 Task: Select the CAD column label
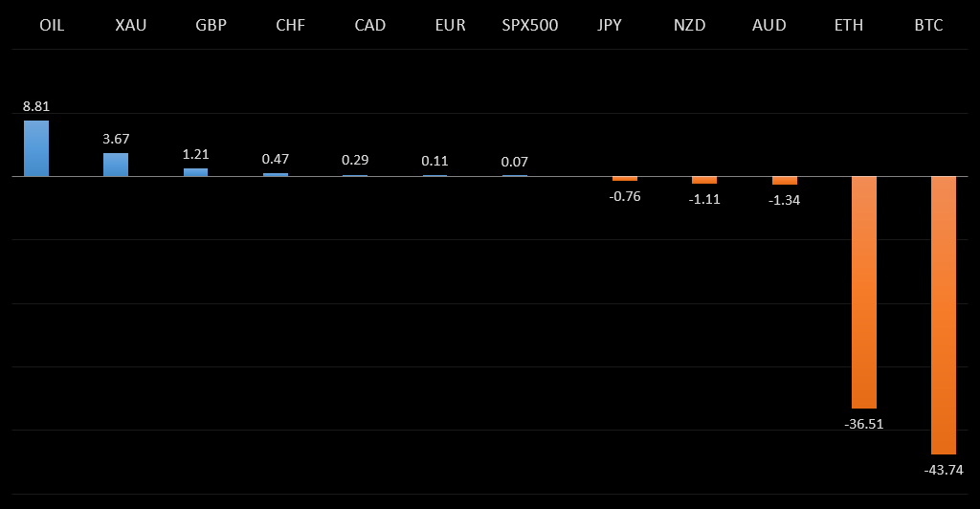click(369, 25)
